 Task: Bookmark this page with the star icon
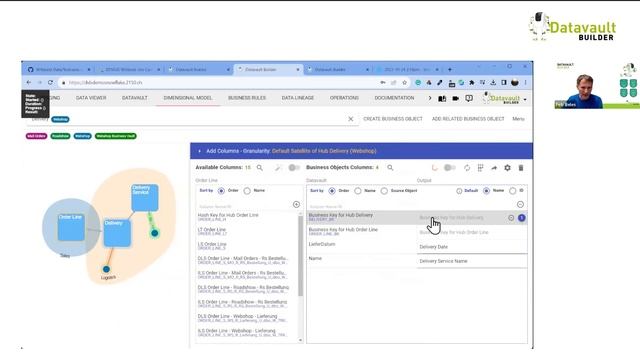point(404,82)
